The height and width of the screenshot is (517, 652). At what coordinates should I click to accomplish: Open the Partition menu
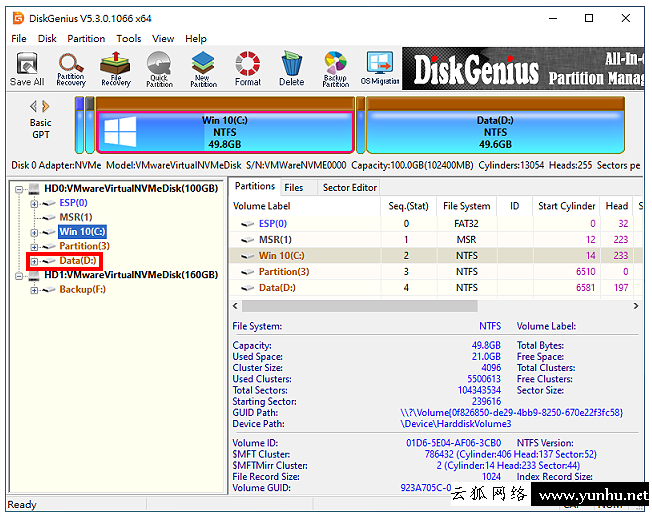pyautogui.click(x=86, y=39)
